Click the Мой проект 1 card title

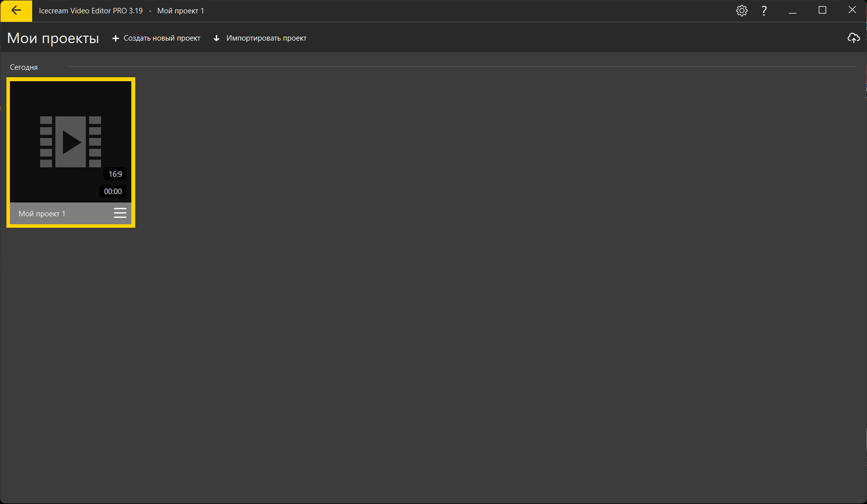[x=42, y=214]
